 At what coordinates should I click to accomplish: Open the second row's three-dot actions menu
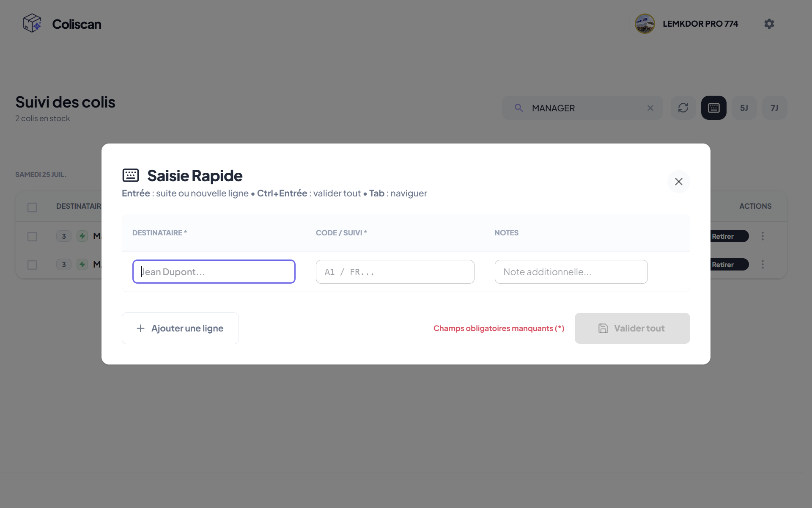pos(763,264)
